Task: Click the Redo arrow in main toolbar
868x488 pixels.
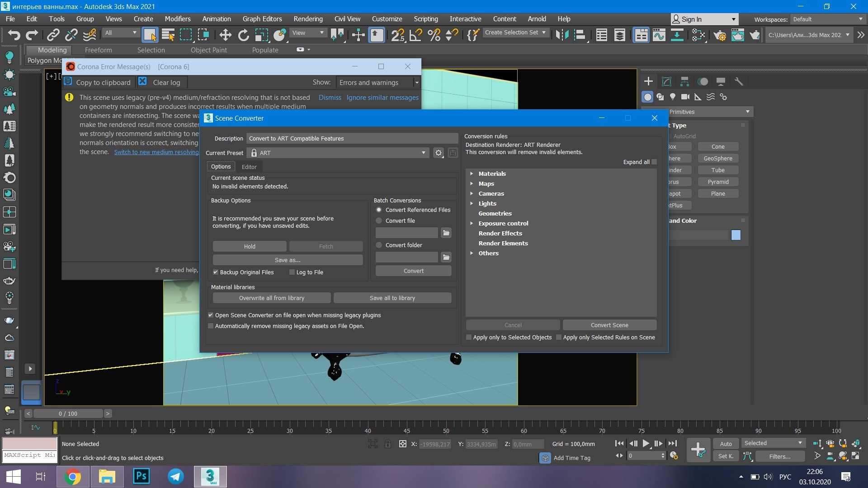Action: [32, 35]
